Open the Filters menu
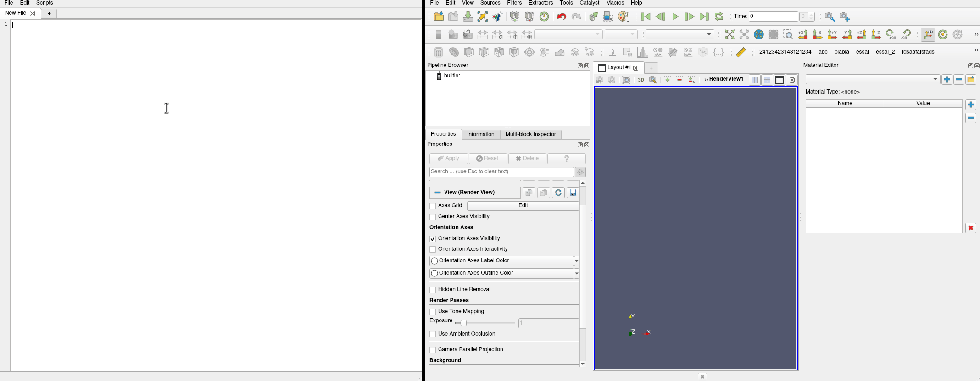The width and height of the screenshot is (980, 381). pyautogui.click(x=514, y=3)
